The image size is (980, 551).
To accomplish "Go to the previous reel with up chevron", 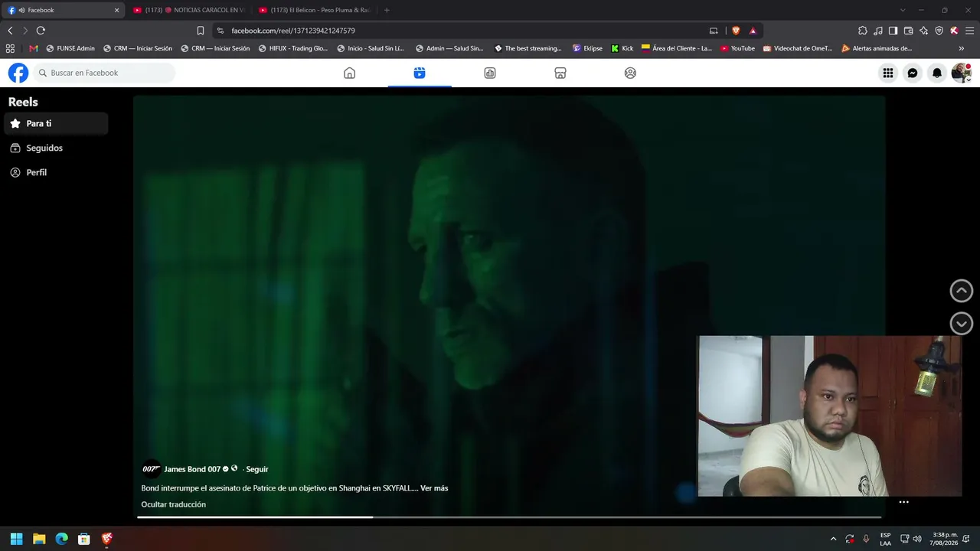I will 962,291.
